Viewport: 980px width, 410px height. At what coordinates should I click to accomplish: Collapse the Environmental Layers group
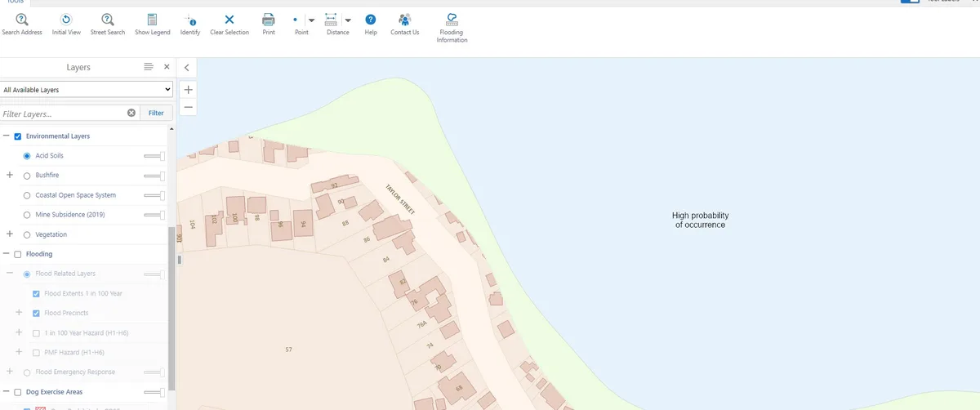point(7,136)
